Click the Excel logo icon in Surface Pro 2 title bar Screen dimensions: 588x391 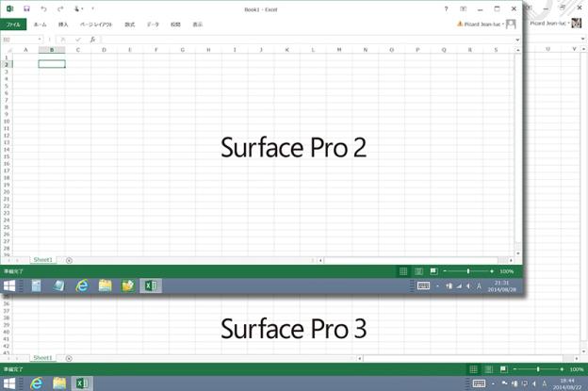click(9, 8)
